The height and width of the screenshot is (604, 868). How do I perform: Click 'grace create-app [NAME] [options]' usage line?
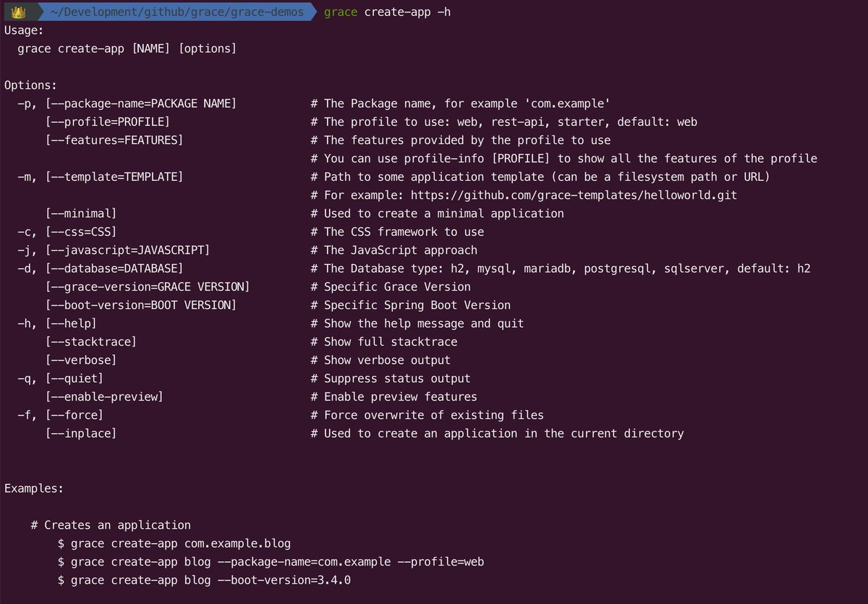click(x=127, y=49)
